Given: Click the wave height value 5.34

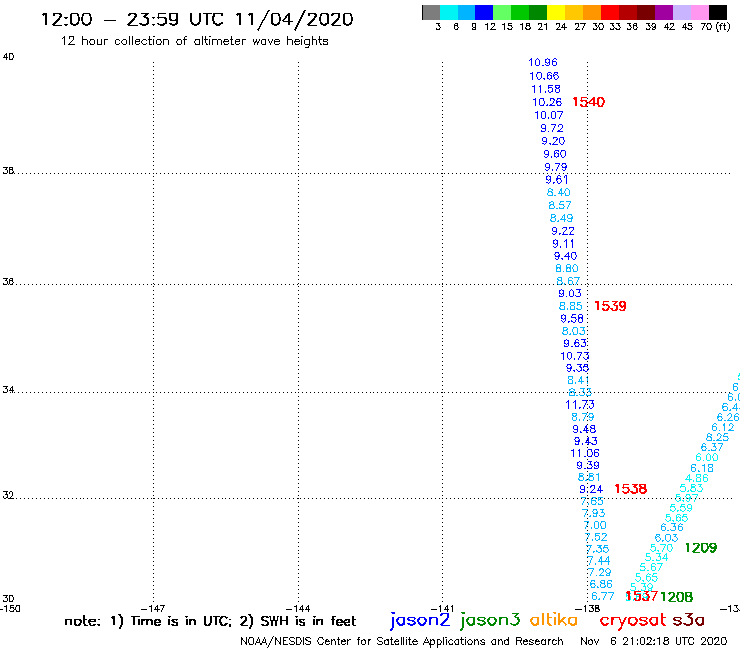Looking at the screenshot, I should pyautogui.click(x=656, y=558).
